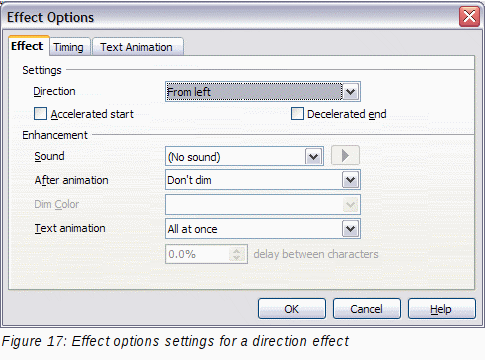Click the Don't dim value field
Screen dimensions: 485x360
tap(254, 180)
